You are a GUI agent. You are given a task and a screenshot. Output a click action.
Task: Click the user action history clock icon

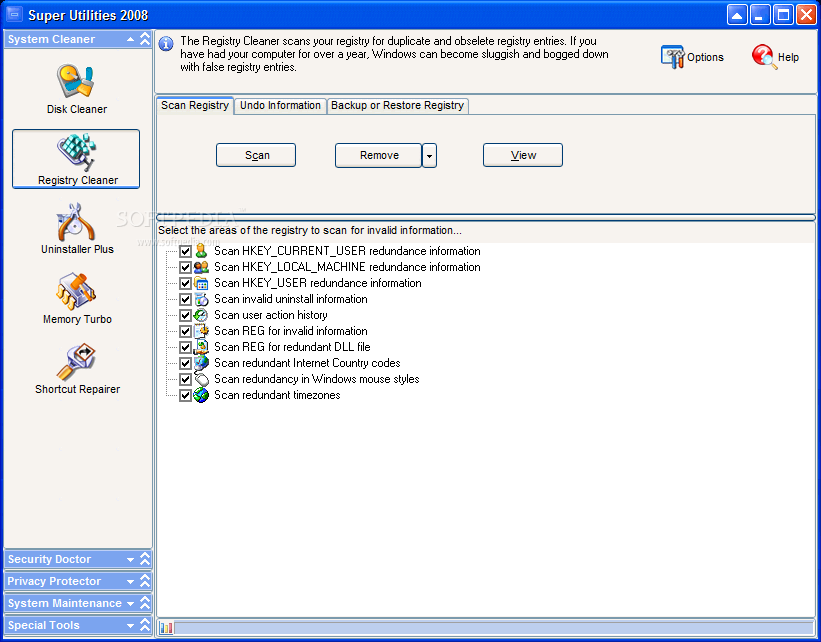[201, 315]
